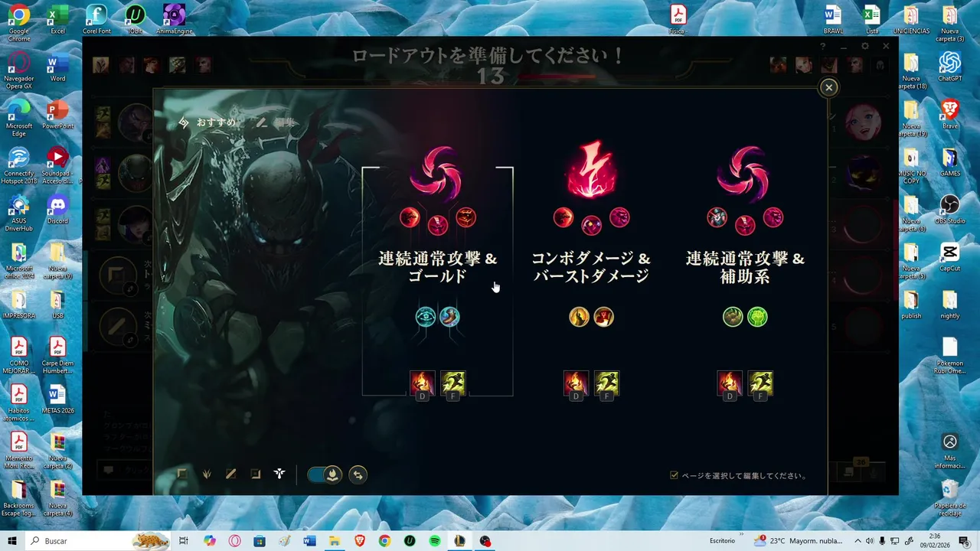Select the bottom lane square role icon
Viewport: 980px width, 551px height.
256,474
